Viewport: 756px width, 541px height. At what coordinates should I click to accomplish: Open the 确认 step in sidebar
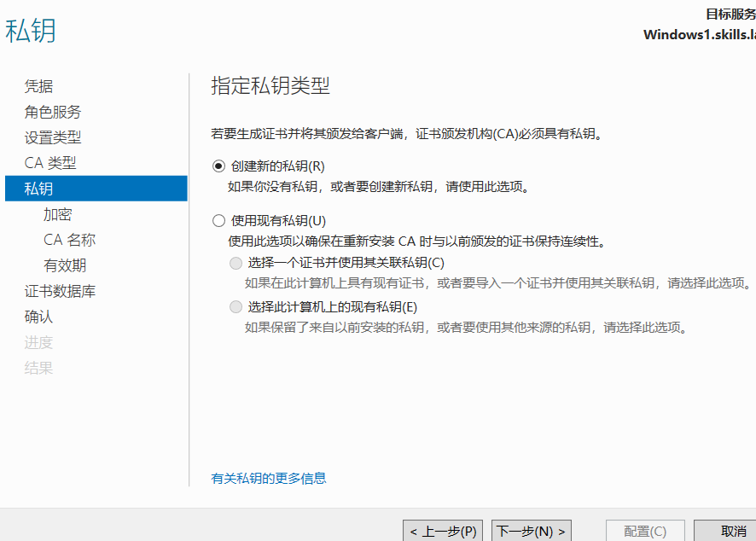pyautogui.click(x=38, y=317)
